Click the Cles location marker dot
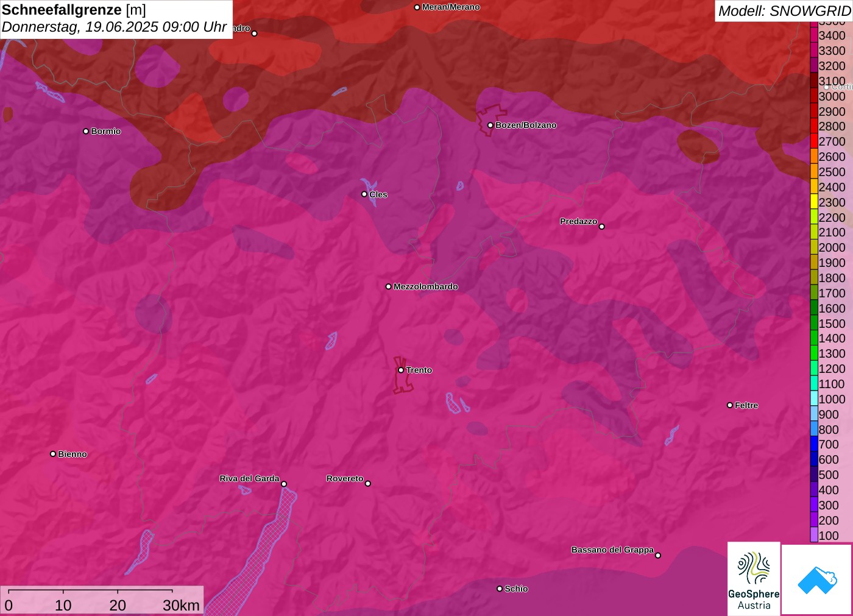This screenshot has height=616, width=853. point(364,194)
